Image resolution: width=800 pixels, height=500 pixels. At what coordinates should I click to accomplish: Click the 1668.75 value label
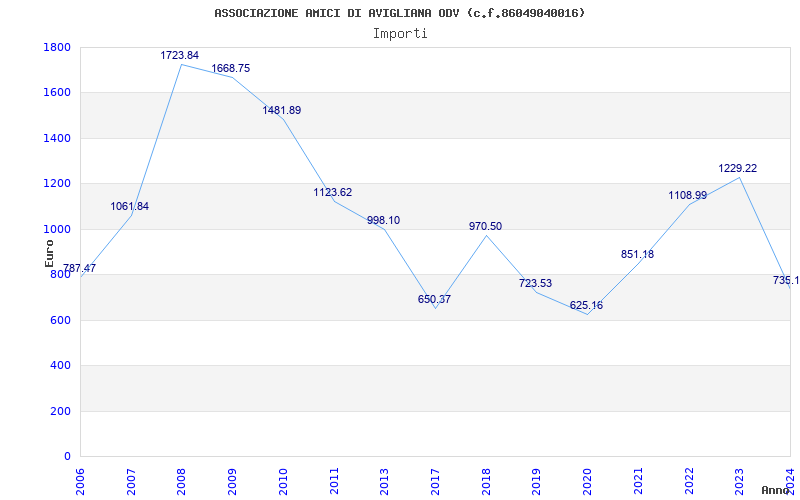(230, 69)
